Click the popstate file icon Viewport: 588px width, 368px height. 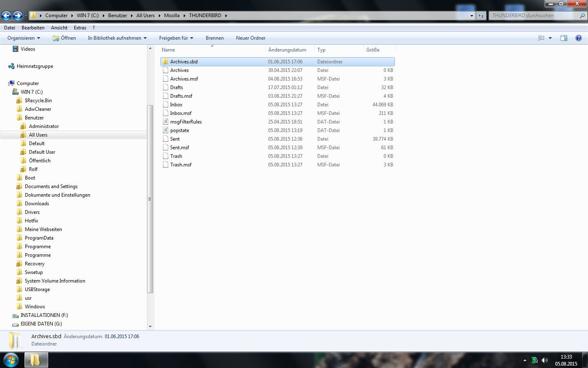tap(165, 130)
